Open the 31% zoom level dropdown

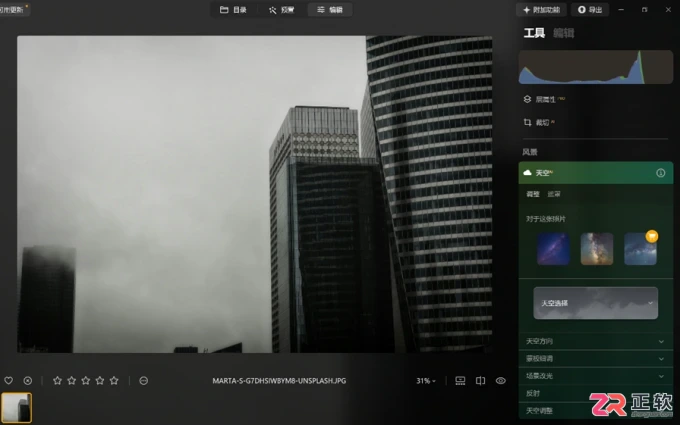426,381
